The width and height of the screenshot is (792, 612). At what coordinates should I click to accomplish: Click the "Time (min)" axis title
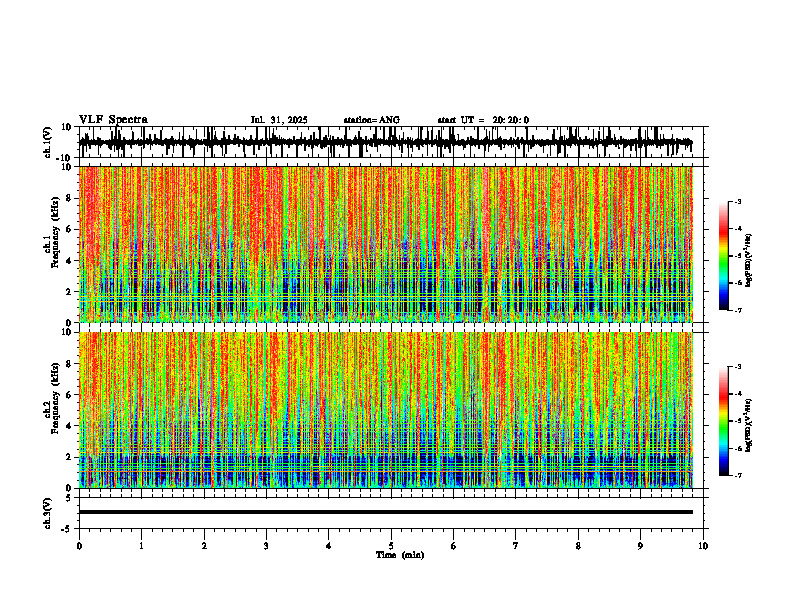pos(400,555)
